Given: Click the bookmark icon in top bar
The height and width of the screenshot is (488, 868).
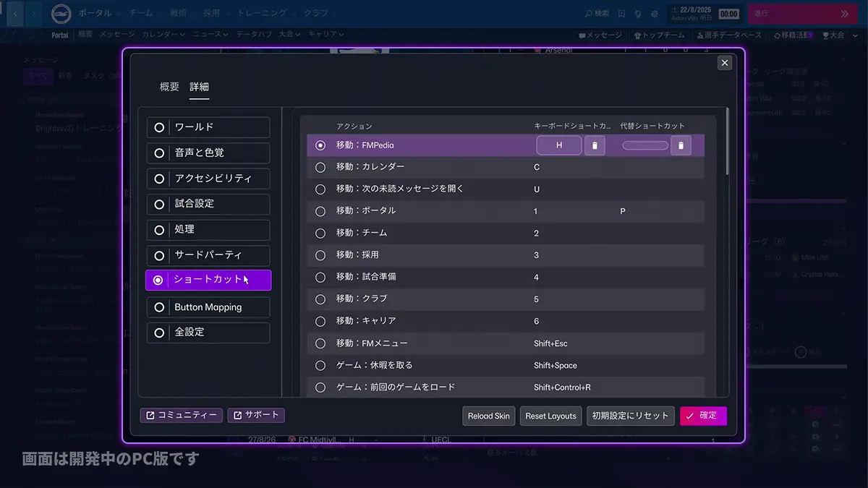Looking at the screenshot, I should coord(622,13).
